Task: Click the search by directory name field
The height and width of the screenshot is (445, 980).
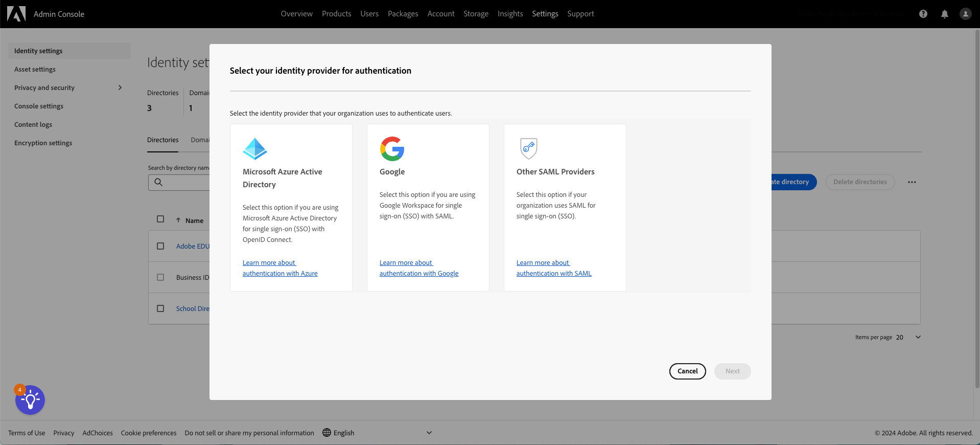Action: click(x=179, y=182)
